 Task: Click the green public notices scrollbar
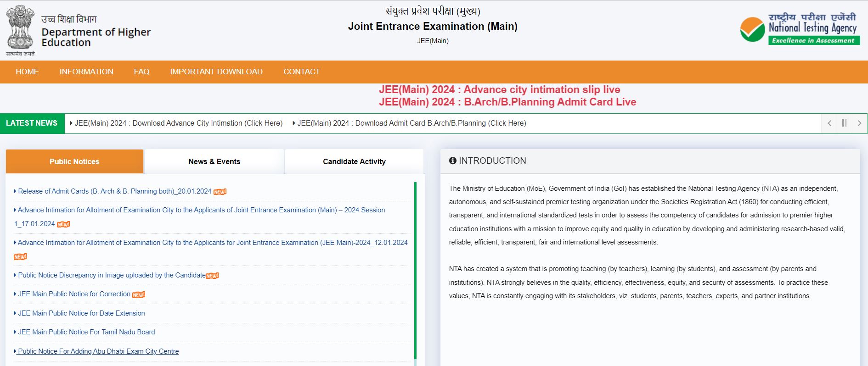(415, 271)
